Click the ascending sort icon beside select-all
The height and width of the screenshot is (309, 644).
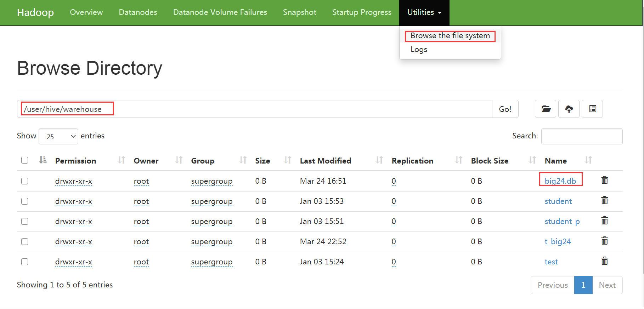tap(43, 160)
